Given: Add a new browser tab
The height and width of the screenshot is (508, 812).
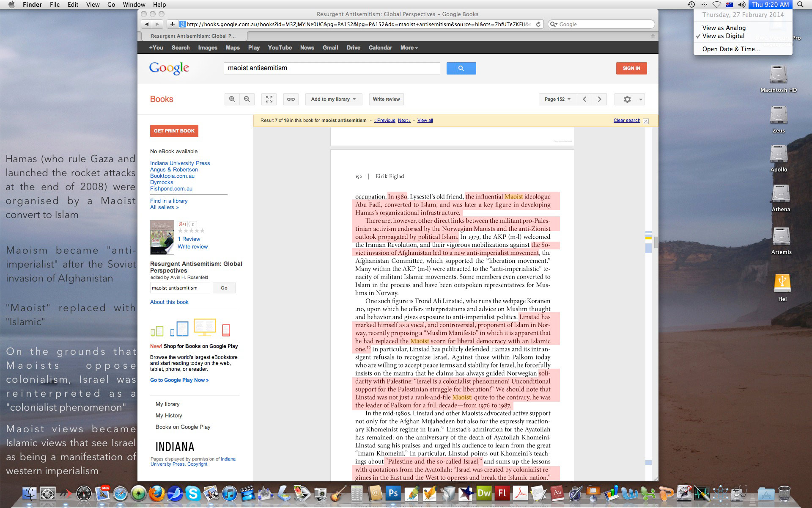Looking at the screenshot, I should tap(653, 36).
